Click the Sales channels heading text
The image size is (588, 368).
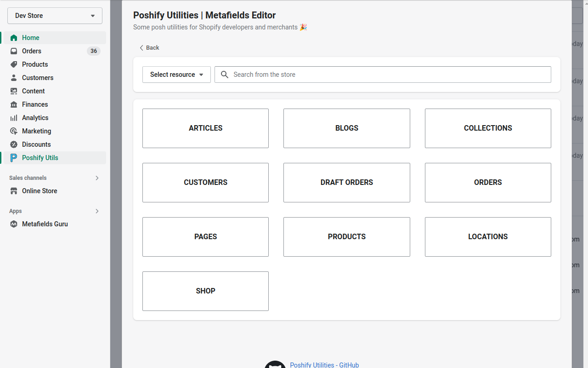point(28,178)
